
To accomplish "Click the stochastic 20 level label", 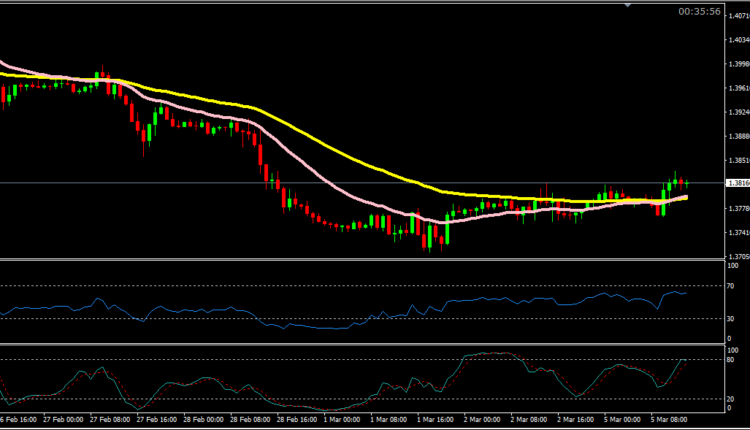I will 730,399.
